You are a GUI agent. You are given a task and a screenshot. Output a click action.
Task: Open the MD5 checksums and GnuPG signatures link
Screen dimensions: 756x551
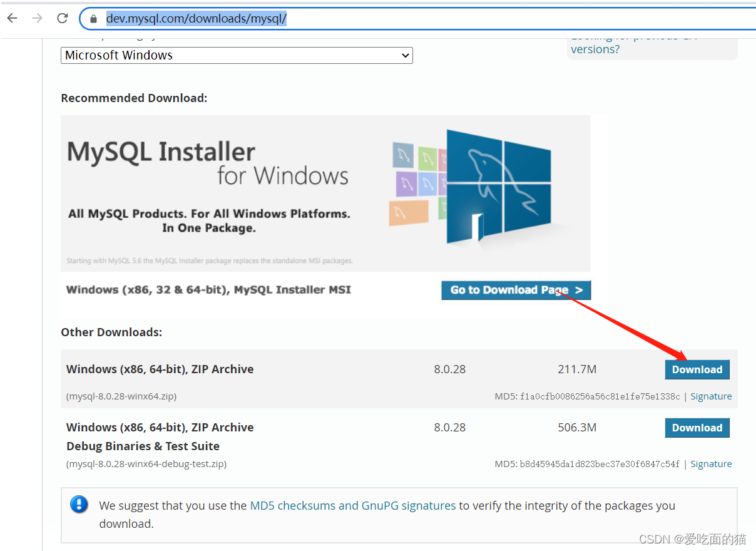[x=353, y=505]
